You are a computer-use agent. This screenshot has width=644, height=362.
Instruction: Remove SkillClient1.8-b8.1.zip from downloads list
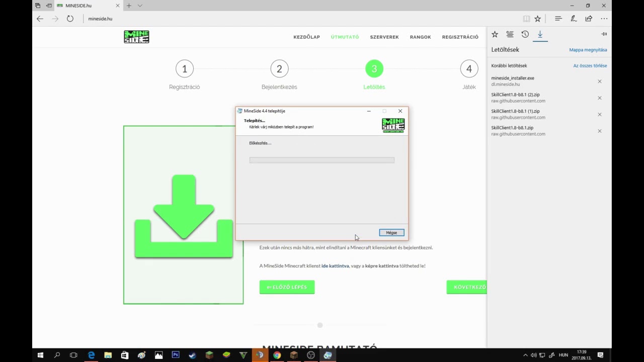(599, 131)
